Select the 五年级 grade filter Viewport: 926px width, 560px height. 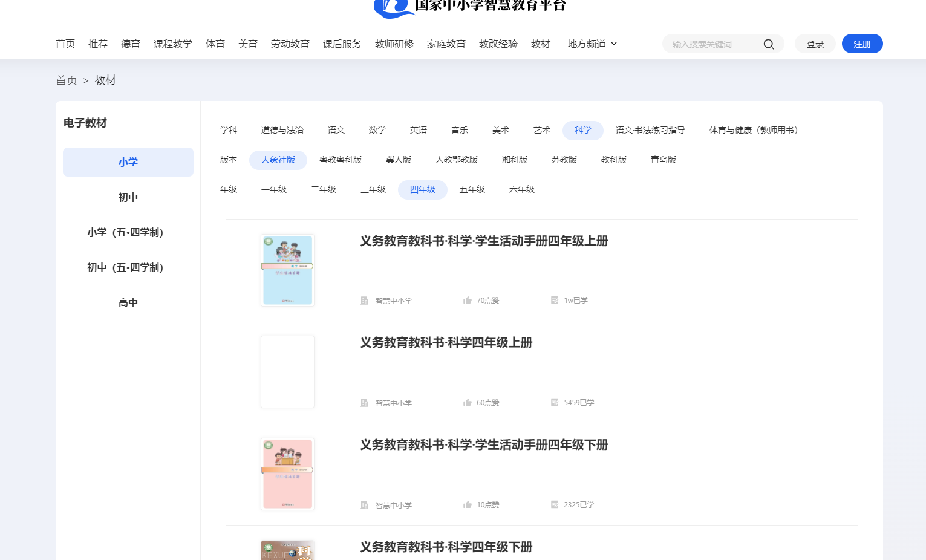[472, 189]
